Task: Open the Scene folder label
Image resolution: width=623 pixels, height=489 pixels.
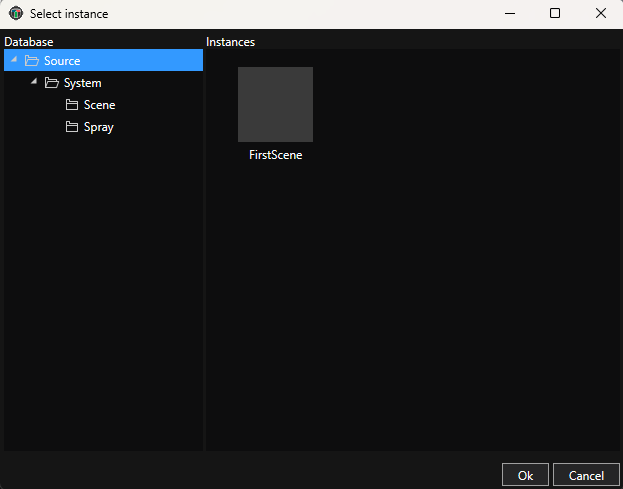Action: (x=99, y=105)
